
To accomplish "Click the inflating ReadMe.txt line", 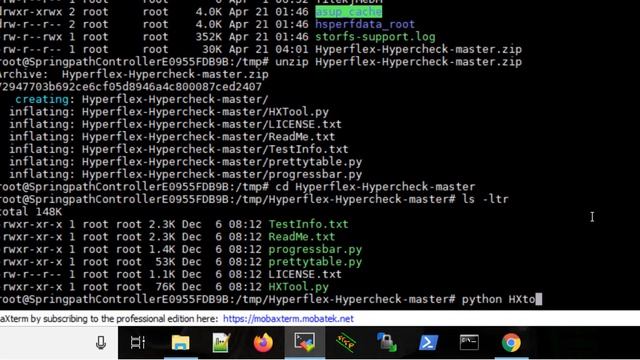I will point(172,137).
